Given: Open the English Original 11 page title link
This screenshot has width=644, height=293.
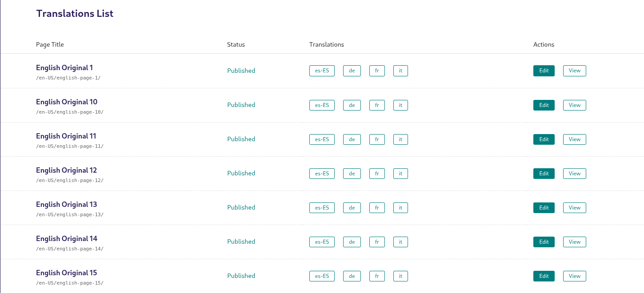Looking at the screenshot, I should pos(66,136).
